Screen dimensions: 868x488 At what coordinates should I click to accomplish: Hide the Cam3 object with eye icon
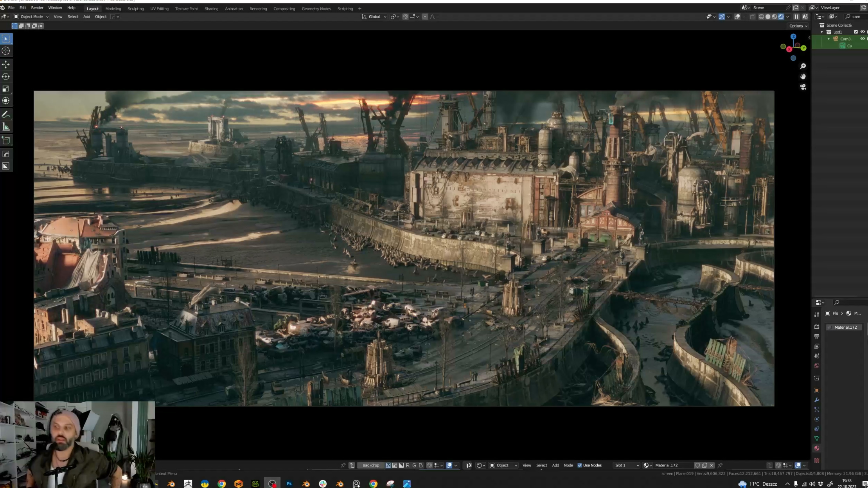click(863, 39)
